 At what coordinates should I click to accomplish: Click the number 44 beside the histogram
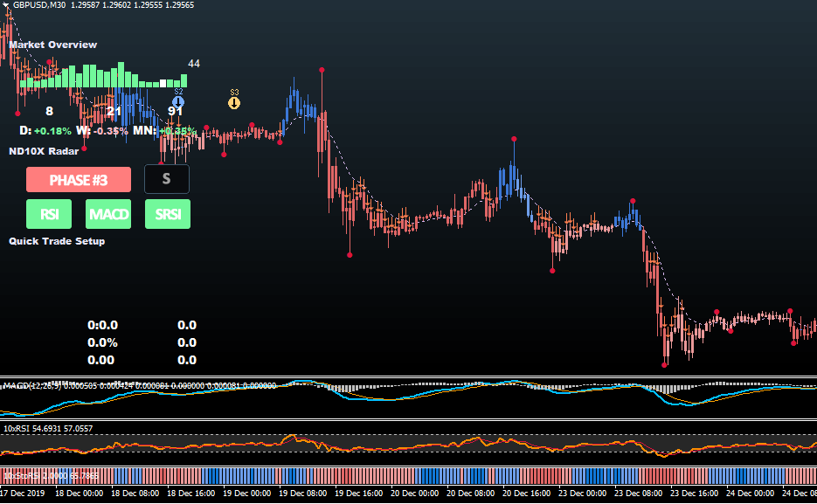click(193, 64)
